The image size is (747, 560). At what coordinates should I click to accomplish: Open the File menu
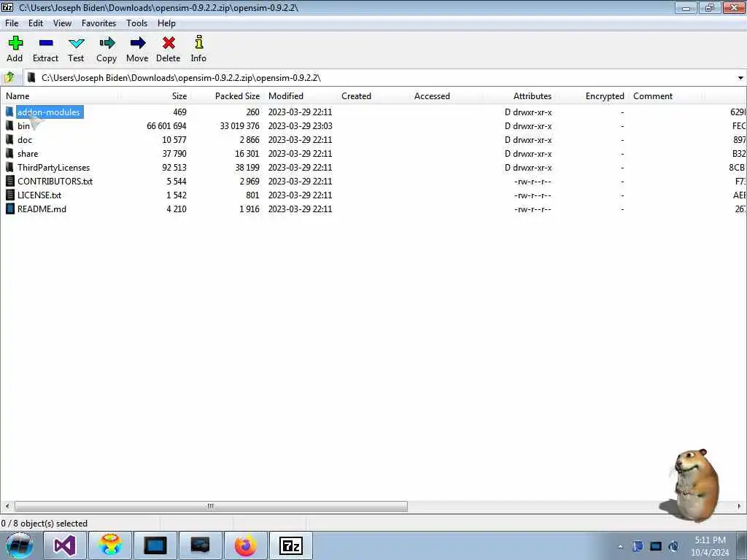click(x=12, y=23)
